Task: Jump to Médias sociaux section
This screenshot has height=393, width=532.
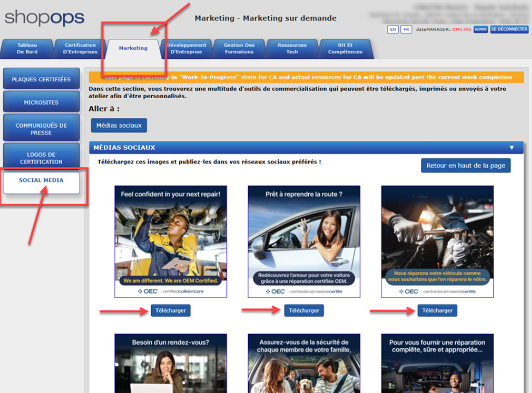Action: (x=118, y=126)
